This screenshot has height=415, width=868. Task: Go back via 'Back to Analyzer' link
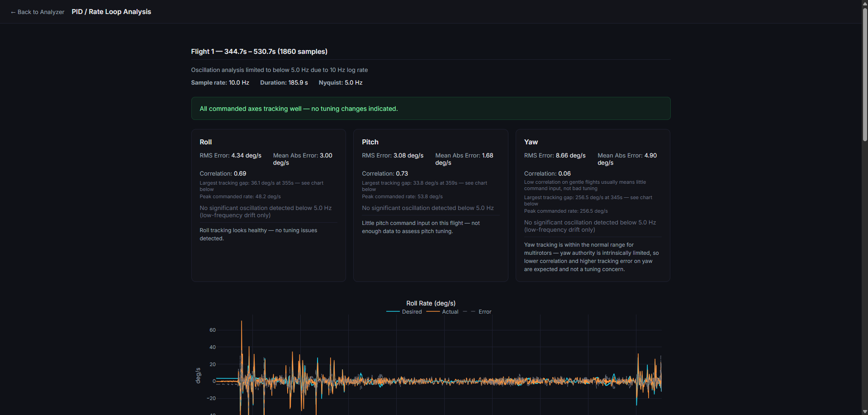coord(38,12)
